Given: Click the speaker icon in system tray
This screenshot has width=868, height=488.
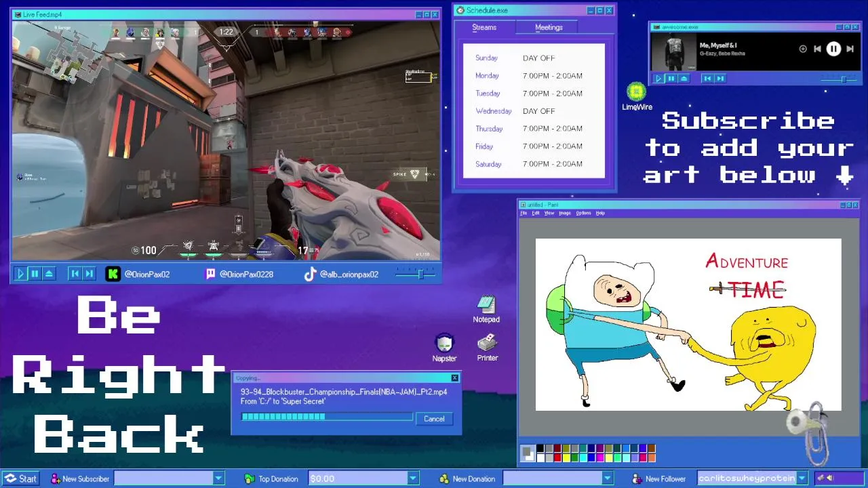Looking at the screenshot, I should [830, 479].
